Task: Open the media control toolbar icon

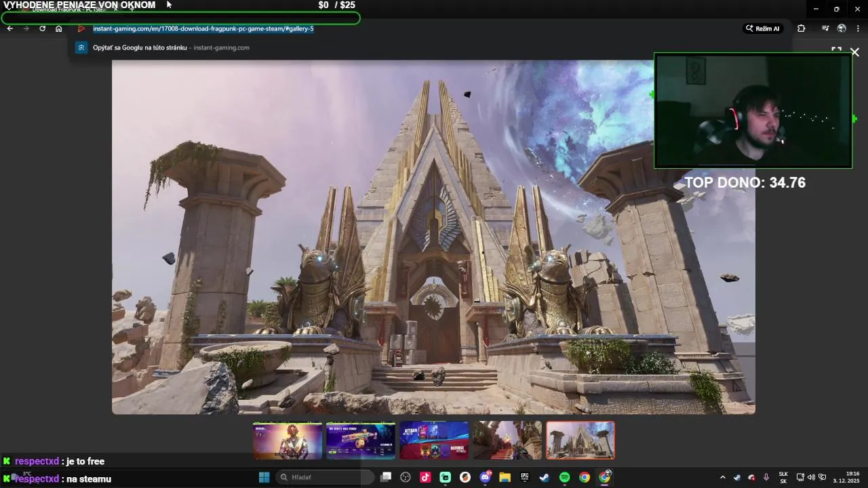Action: coord(825,28)
